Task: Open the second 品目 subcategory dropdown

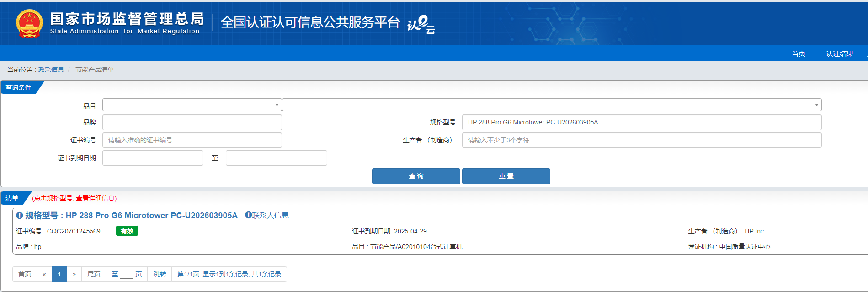Action: coord(552,105)
